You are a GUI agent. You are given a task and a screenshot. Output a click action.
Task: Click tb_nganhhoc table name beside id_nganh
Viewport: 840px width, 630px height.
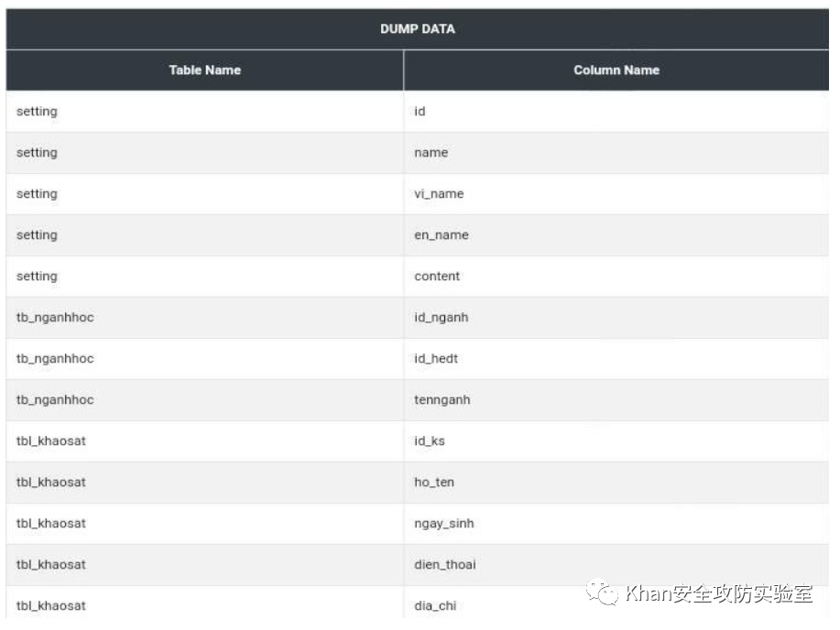pos(55,318)
